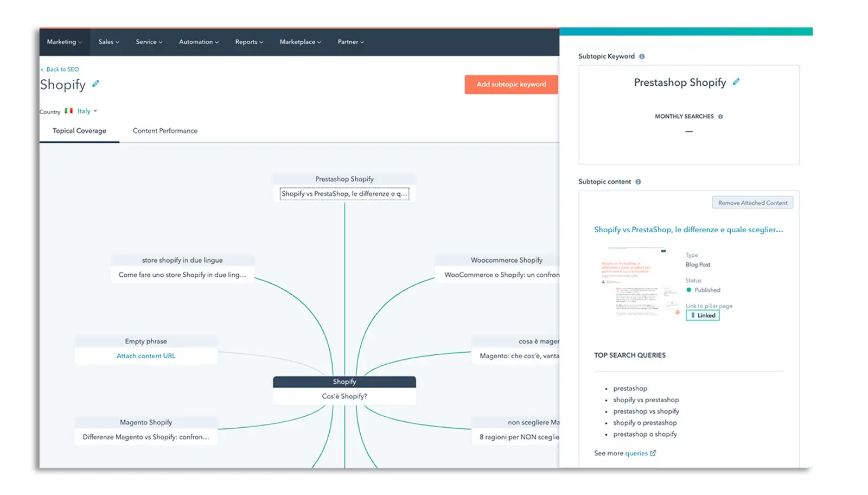Image resolution: width=868 pixels, height=495 pixels.
Task: Click the cosa è magento subtopic node
Action: [x=516, y=341]
